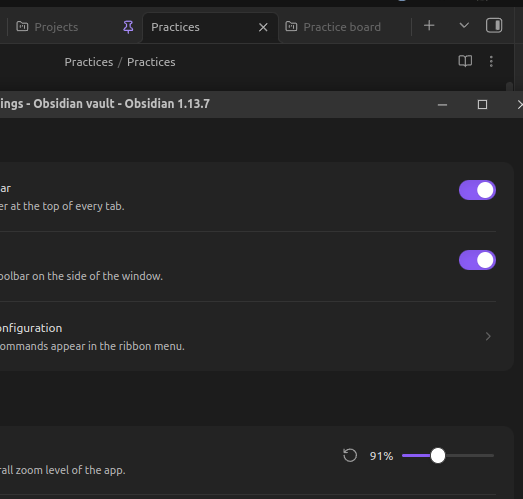The image size is (523, 499).
Task: Disable the ribbon toolbar toggle
Action: [477, 260]
